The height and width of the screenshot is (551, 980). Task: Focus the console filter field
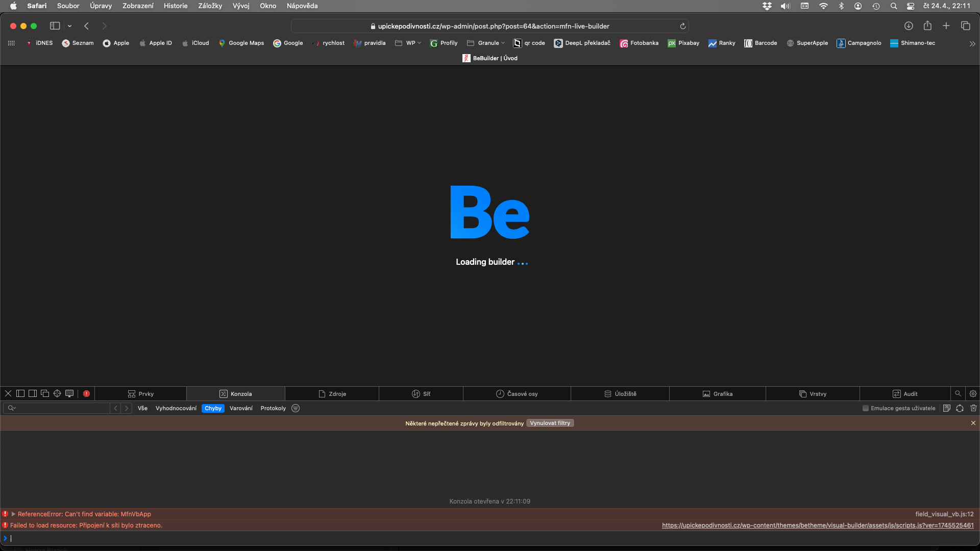coord(57,408)
